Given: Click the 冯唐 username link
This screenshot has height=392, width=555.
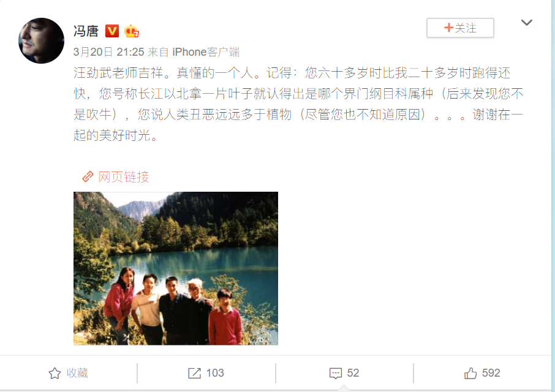Looking at the screenshot, I should (86, 31).
